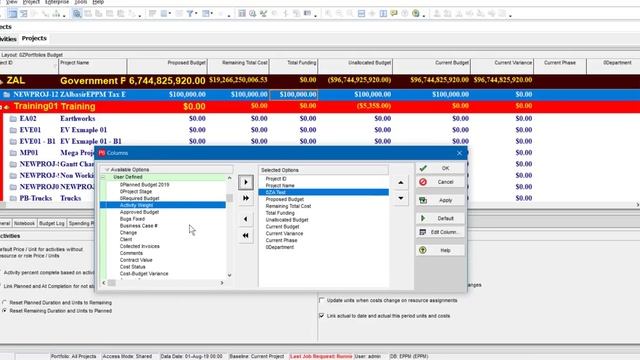Click the two-pane layout toolbar icon

383,13
